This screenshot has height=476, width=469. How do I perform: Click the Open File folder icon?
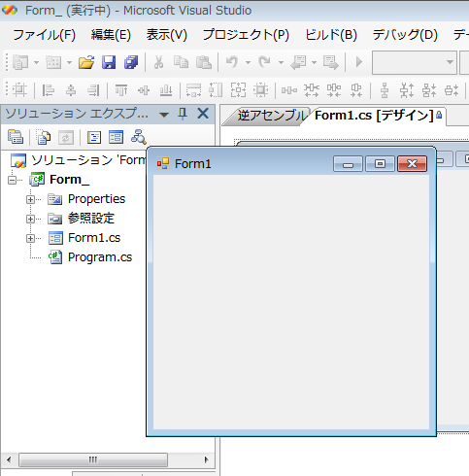pyautogui.click(x=86, y=62)
